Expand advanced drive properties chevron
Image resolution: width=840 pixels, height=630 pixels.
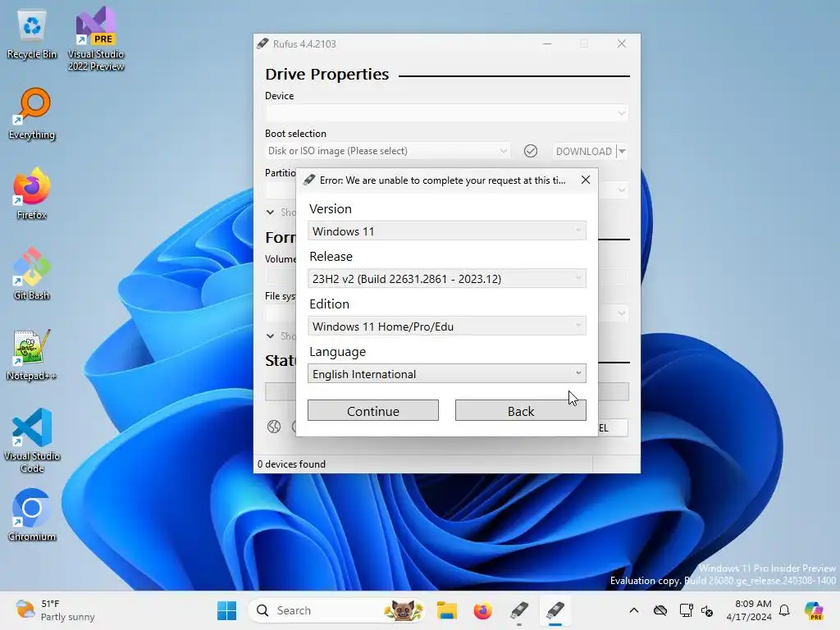271,212
